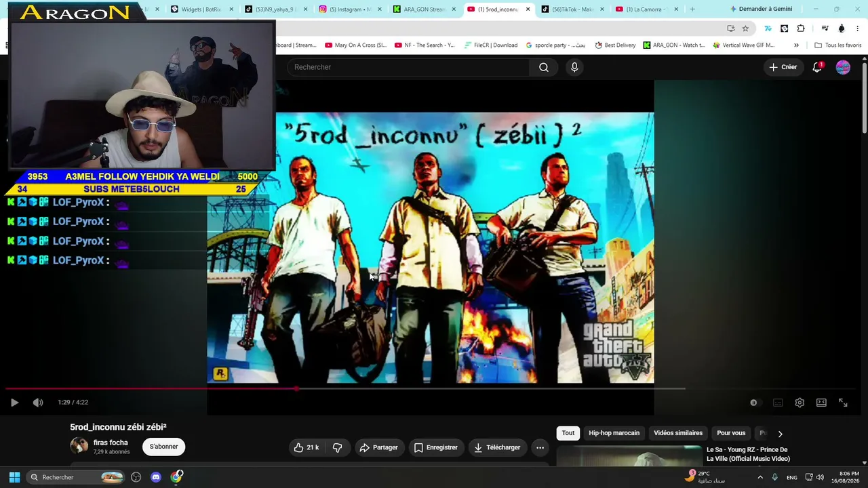Image resolution: width=868 pixels, height=488 pixels.
Task: Open video player settings gear
Action: 800,403
